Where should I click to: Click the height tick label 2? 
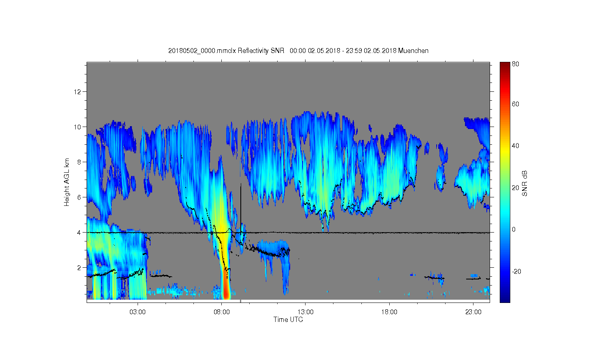point(79,268)
